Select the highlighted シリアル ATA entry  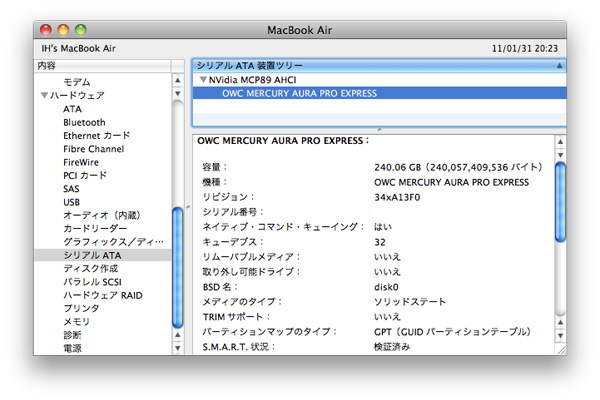pyautogui.click(x=103, y=255)
